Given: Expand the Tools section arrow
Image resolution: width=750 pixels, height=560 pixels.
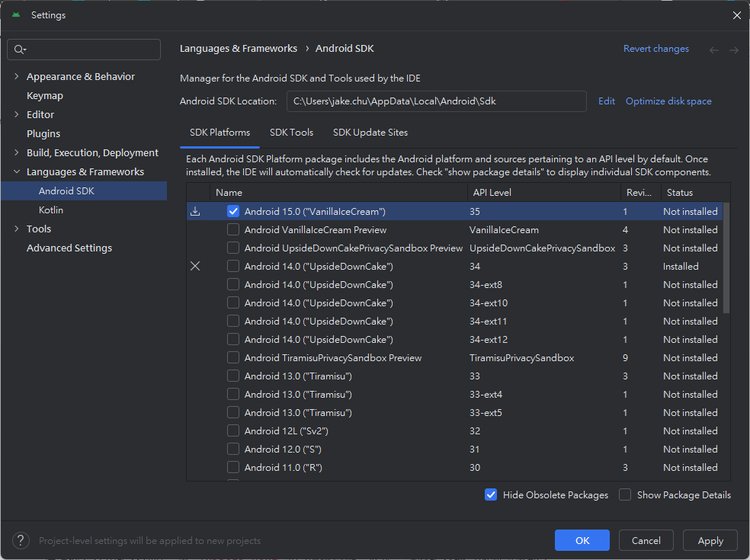Looking at the screenshot, I should click(x=17, y=229).
